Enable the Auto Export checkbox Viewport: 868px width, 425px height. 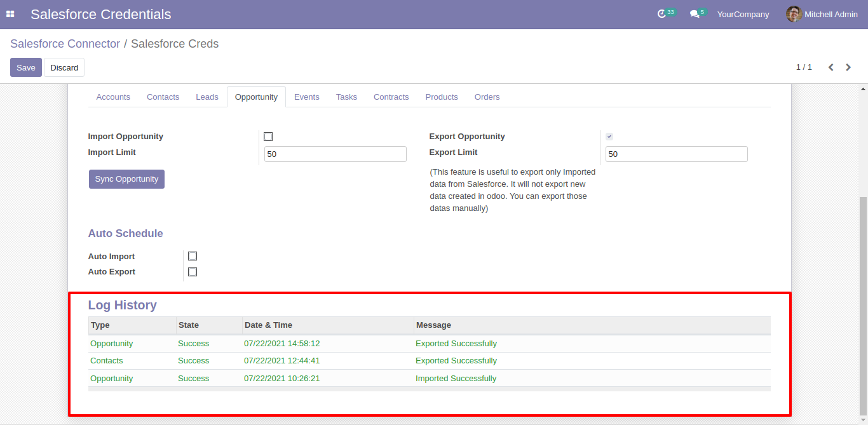click(193, 272)
